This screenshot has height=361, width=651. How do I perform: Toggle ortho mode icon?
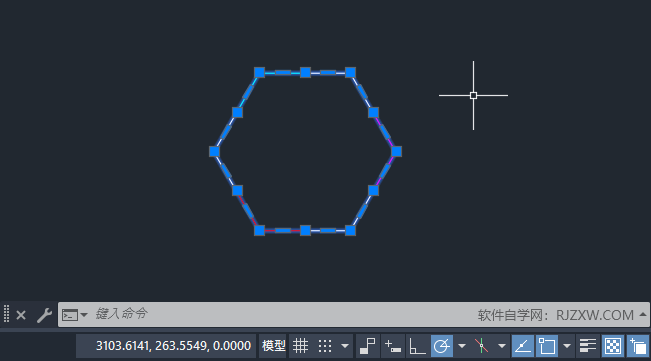tap(417, 346)
